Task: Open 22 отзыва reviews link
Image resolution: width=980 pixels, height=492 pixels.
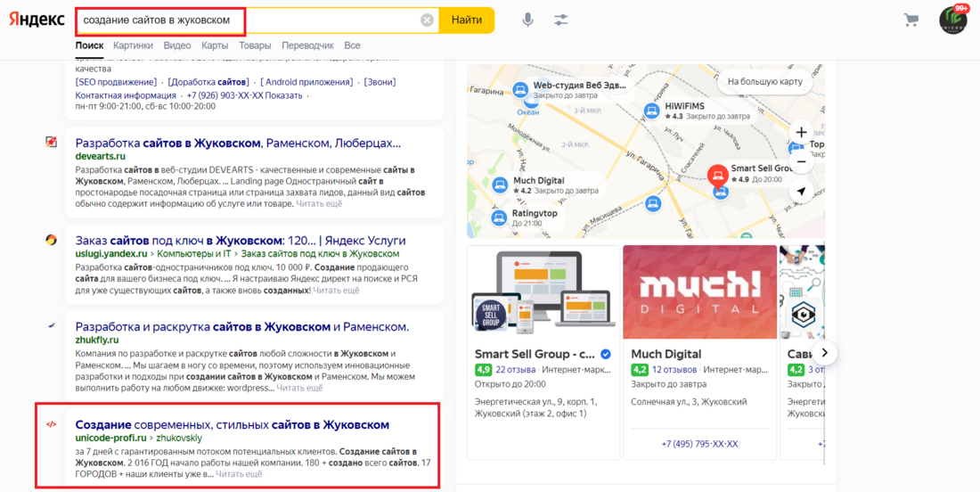Action: 516,370
